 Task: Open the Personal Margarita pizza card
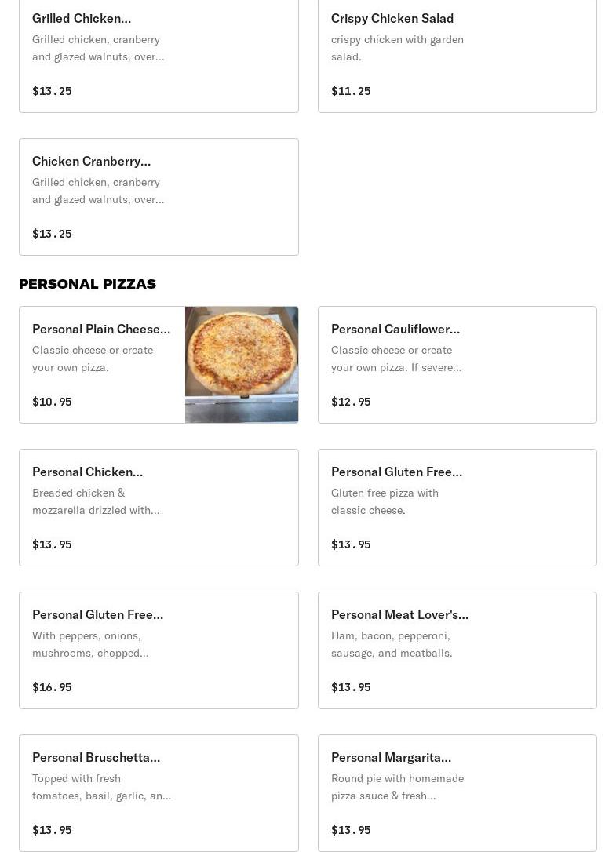[457, 793]
